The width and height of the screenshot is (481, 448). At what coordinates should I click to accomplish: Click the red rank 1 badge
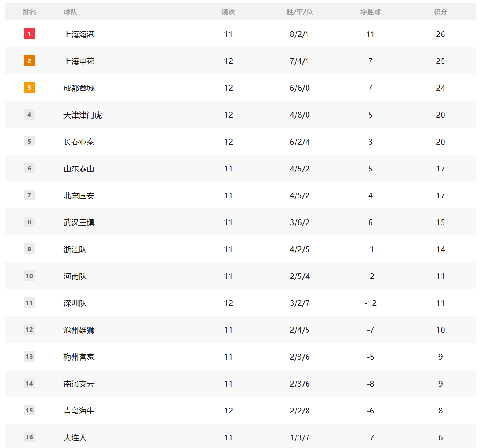coord(29,34)
